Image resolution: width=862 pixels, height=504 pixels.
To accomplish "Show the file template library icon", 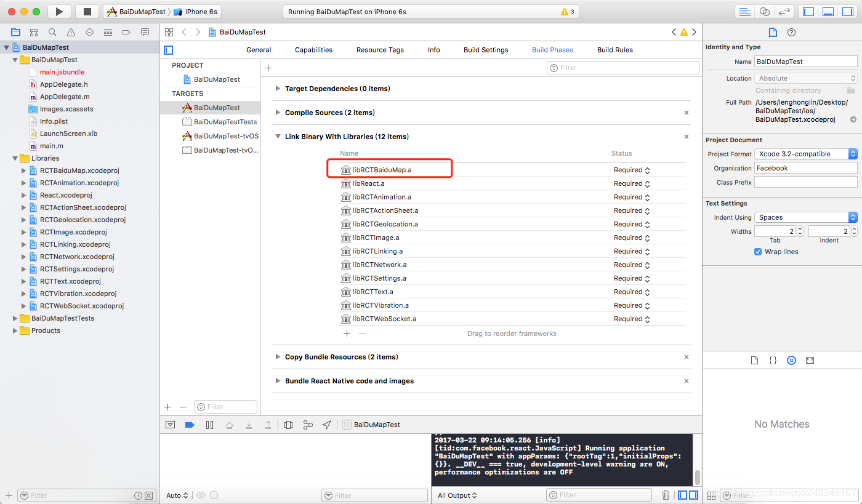I will point(754,361).
